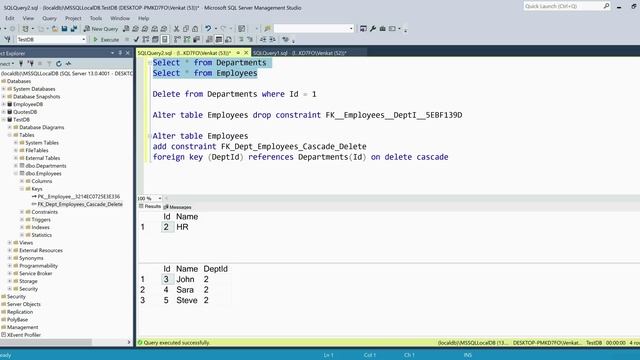Click the Cut scissors icon

pyautogui.click(x=176, y=29)
